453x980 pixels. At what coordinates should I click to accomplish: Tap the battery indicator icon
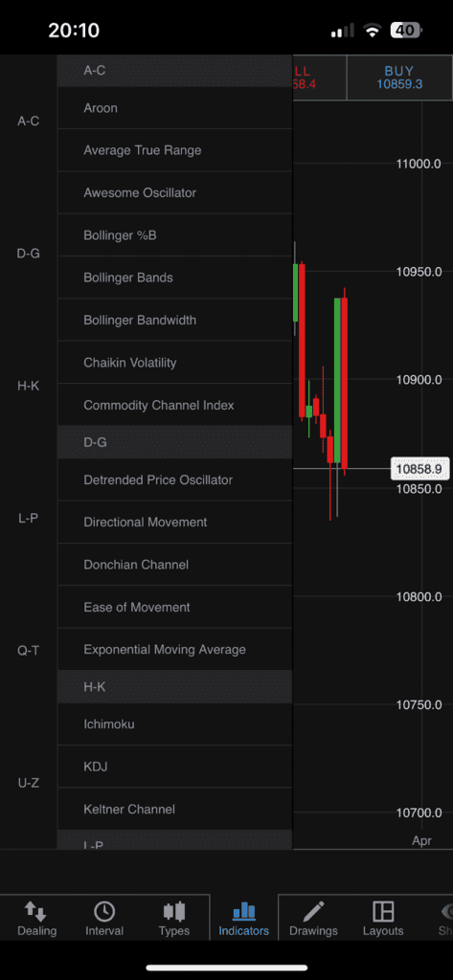tap(405, 30)
